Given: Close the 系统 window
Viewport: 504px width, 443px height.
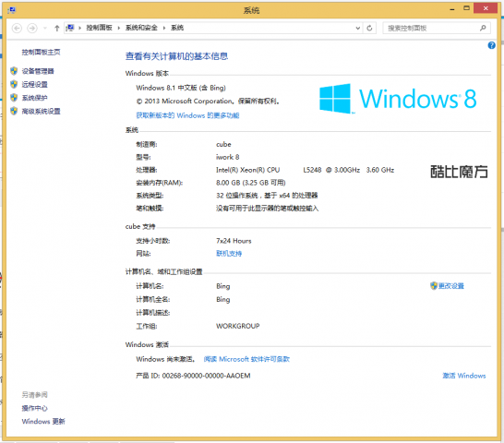Looking at the screenshot, I should [486, 8].
